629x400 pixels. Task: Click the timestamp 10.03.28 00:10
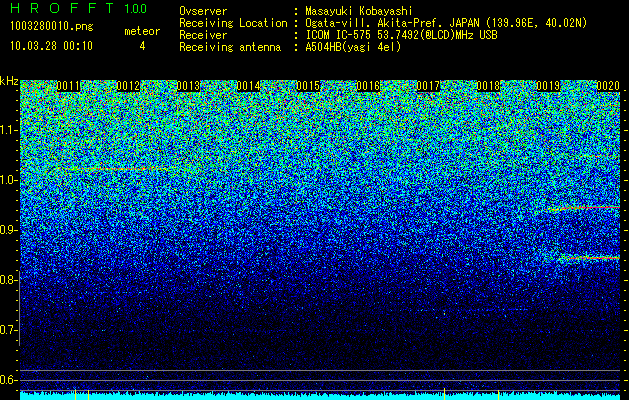[51, 46]
